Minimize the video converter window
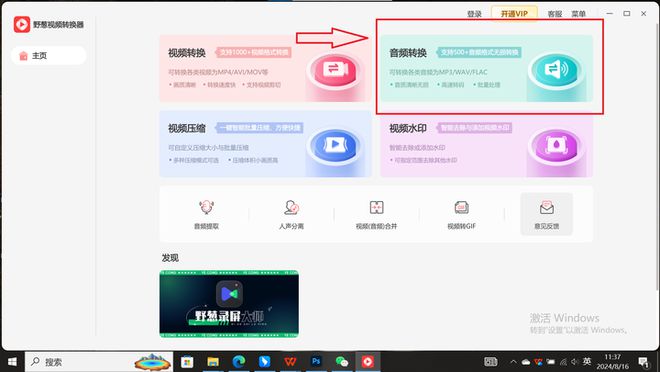 pos(609,14)
